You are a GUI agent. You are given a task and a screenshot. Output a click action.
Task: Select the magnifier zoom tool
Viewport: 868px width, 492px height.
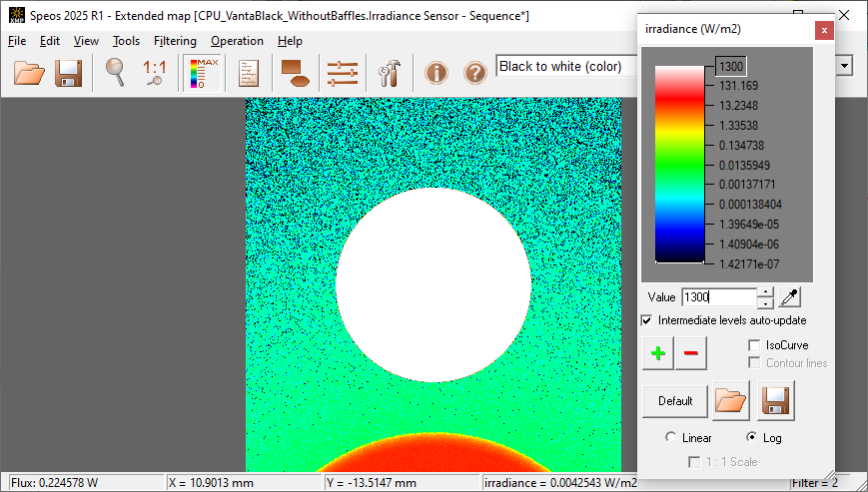pos(115,73)
